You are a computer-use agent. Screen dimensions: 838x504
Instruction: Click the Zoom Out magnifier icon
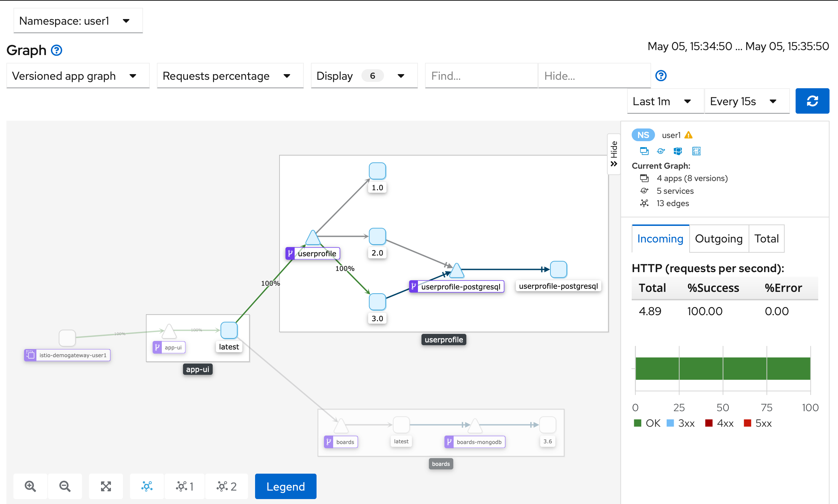click(65, 486)
